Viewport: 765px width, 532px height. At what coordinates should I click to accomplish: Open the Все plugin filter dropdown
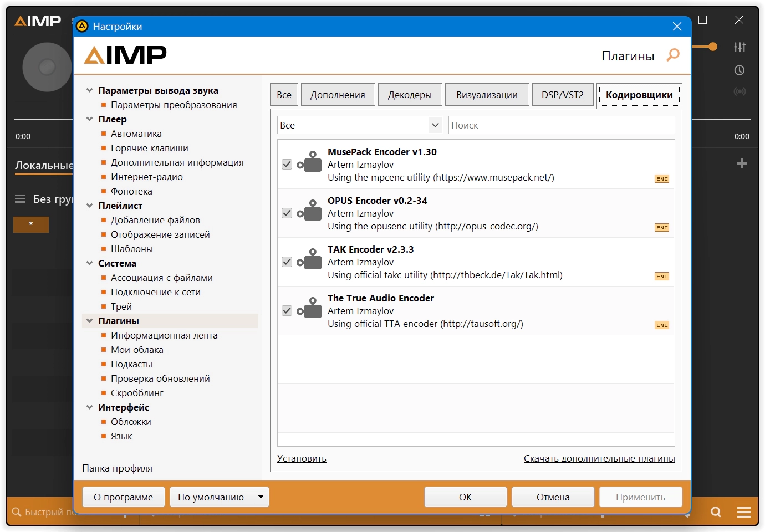point(360,125)
